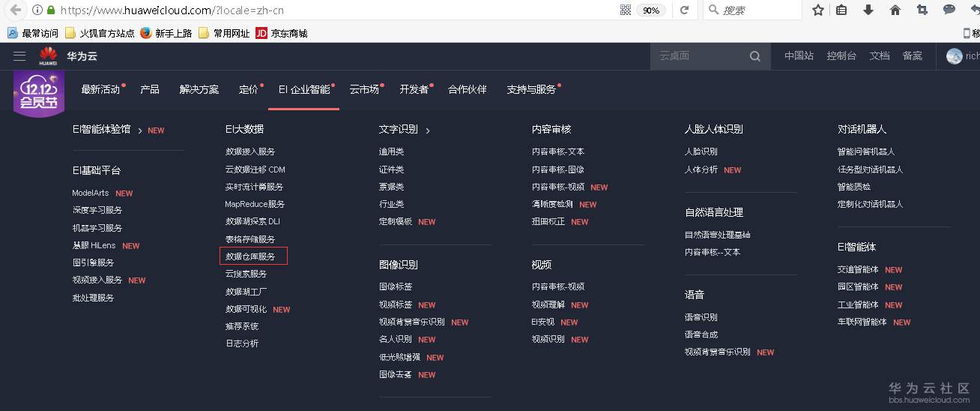Go to 控制台 console link
Screen dimensions: 980x411
841,56
